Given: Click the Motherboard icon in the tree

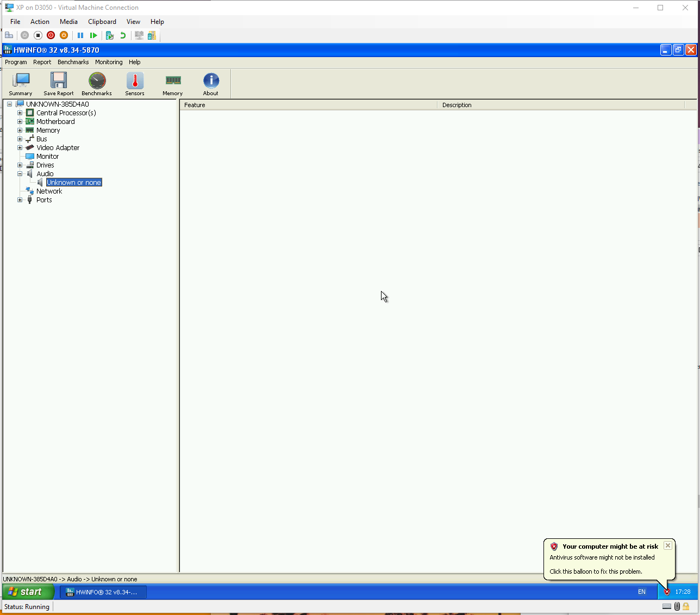Looking at the screenshot, I should click(30, 122).
